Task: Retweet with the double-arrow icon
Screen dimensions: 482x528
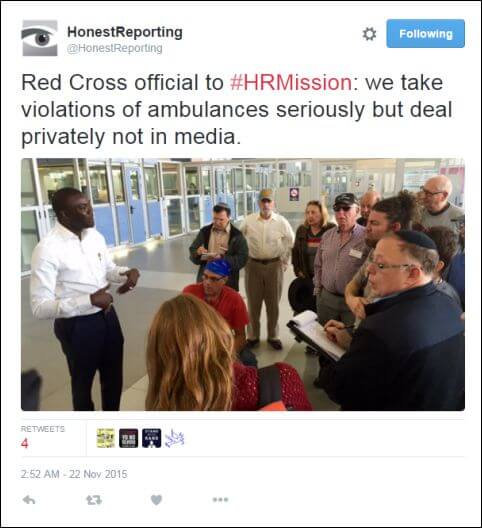Action: (x=94, y=500)
